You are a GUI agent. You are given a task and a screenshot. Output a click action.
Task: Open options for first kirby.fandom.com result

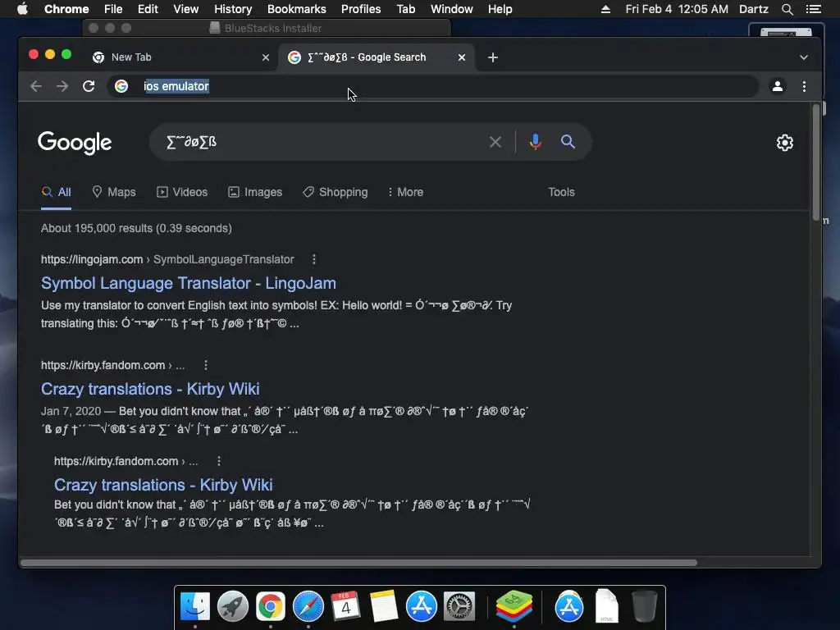tap(206, 365)
